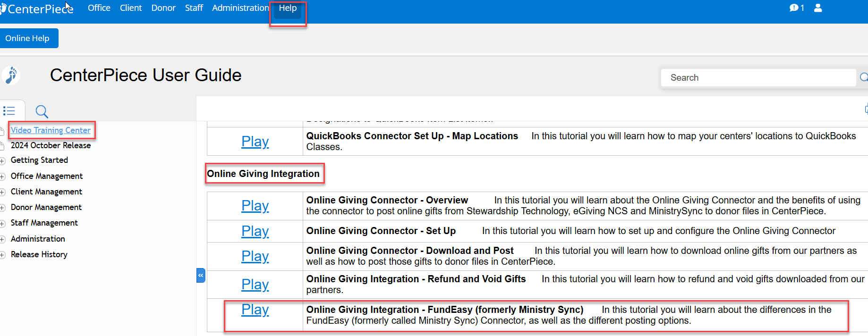Click the CenterPiece logo in header

(x=38, y=9)
